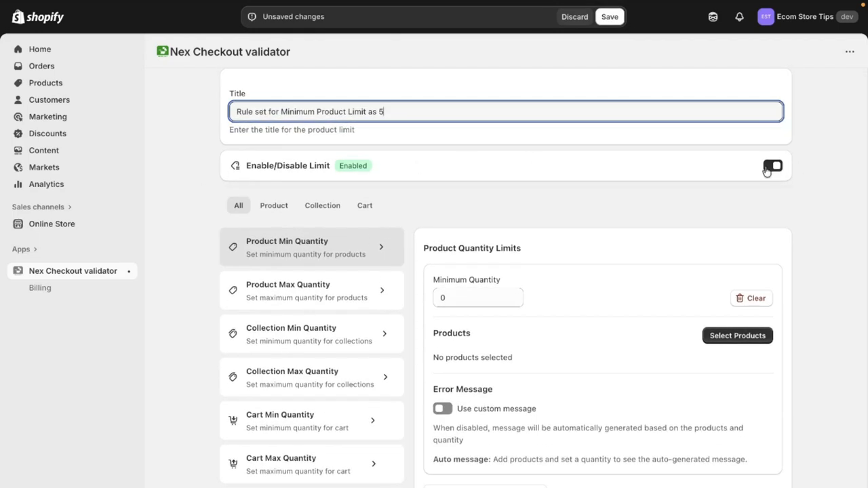Click Select Products button
Image resolution: width=868 pixels, height=488 pixels.
click(738, 335)
